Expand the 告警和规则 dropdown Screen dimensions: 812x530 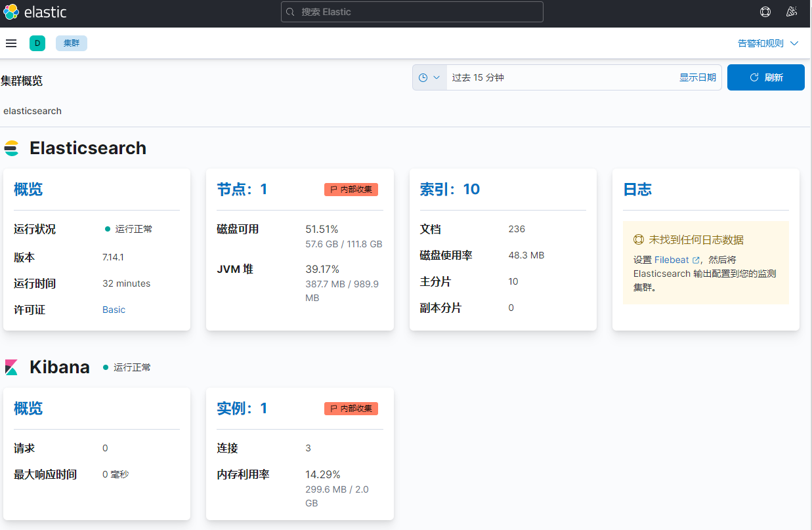pyautogui.click(x=768, y=43)
